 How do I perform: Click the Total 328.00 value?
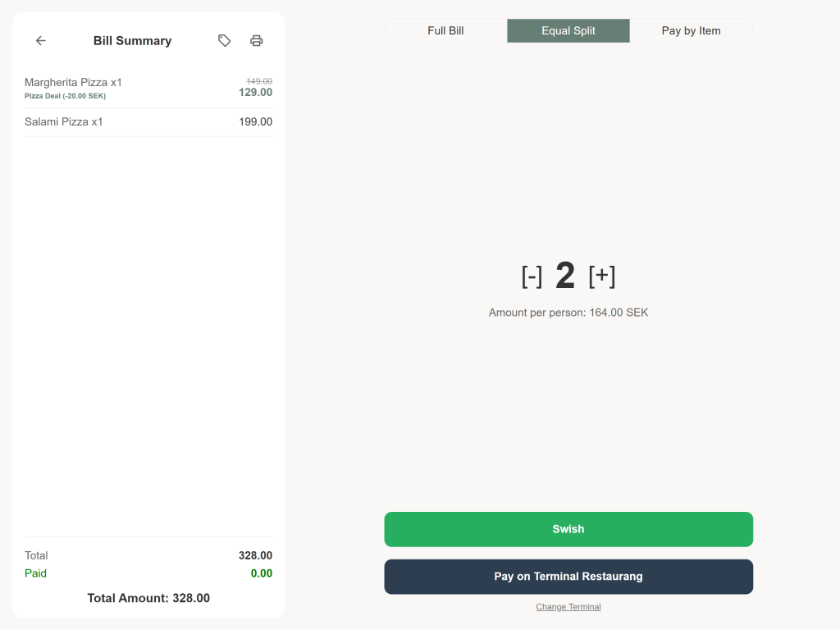[256, 555]
